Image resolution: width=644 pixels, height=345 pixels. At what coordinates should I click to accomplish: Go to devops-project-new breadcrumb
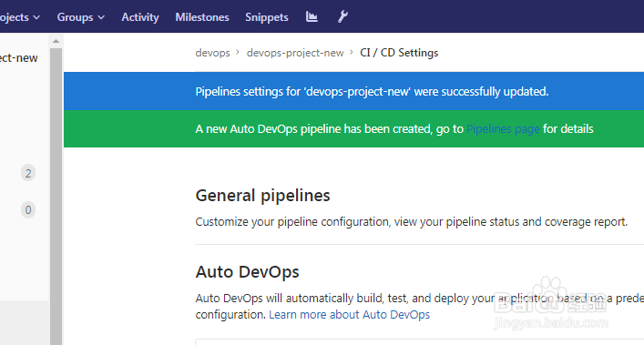[295, 53]
